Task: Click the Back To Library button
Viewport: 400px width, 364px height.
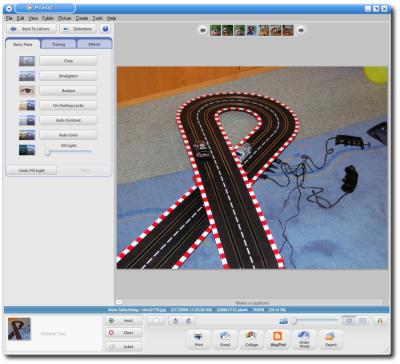Action: (x=32, y=29)
